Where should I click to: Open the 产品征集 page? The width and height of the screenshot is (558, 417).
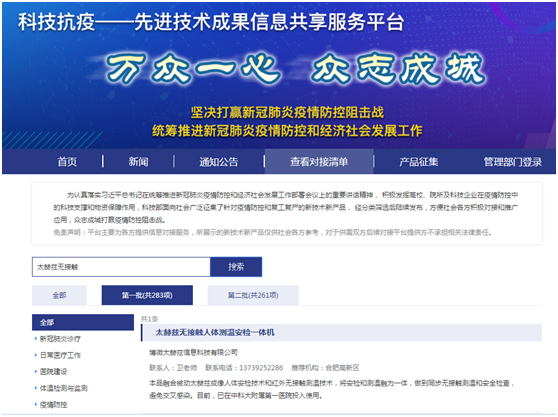pos(418,162)
